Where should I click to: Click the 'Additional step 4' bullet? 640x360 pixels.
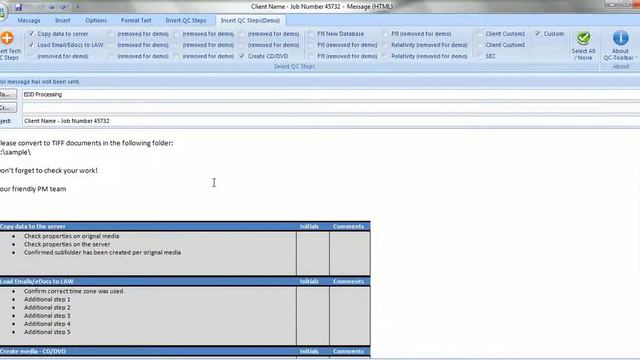pyautogui.click(x=47, y=324)
